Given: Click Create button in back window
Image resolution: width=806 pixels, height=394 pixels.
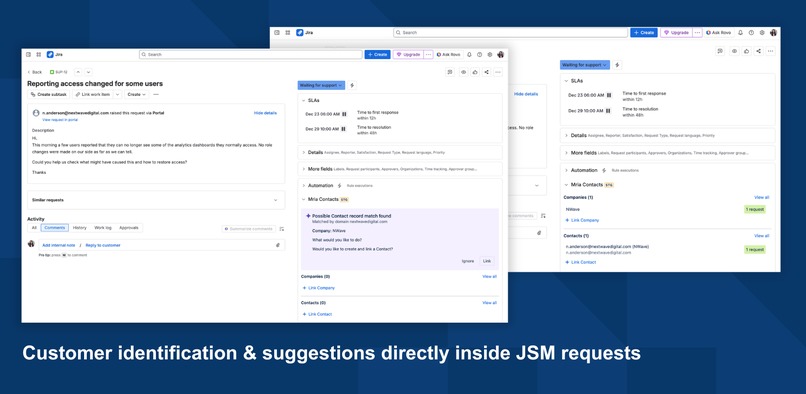Looking at the screenshot, I should [644, 32].
